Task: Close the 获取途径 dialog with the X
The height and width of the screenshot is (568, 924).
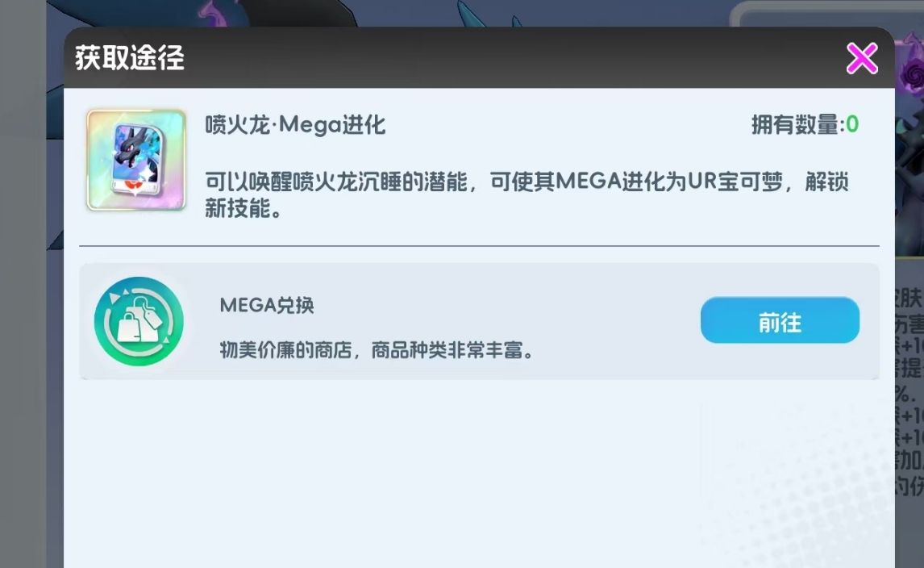Action: click(862, 58)
